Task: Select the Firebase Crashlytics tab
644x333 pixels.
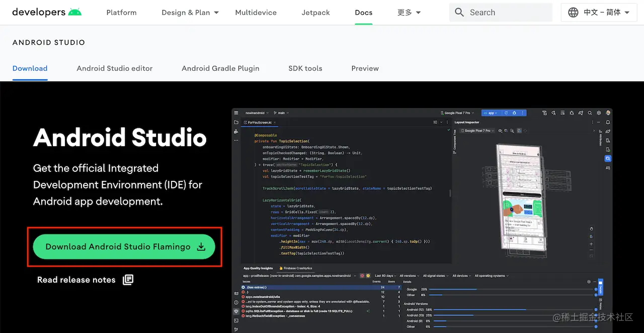Action: click(x=296, y=269)
